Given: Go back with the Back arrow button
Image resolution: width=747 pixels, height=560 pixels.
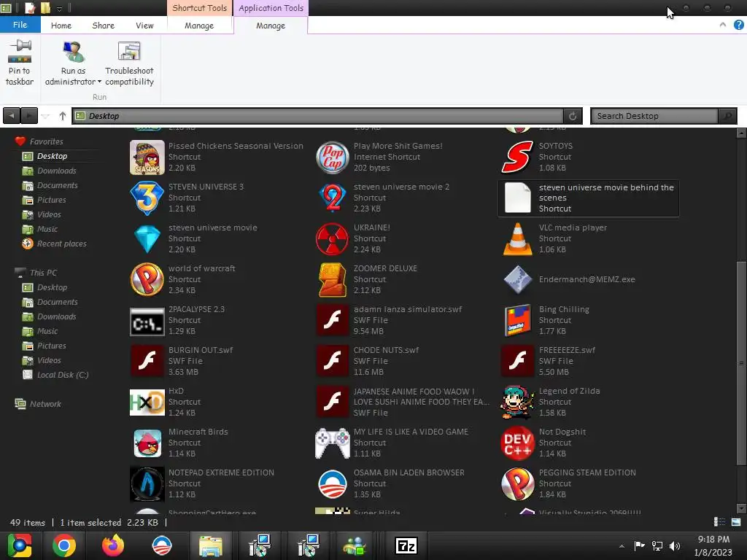Looking at the screenshot, I should [12, 116].
